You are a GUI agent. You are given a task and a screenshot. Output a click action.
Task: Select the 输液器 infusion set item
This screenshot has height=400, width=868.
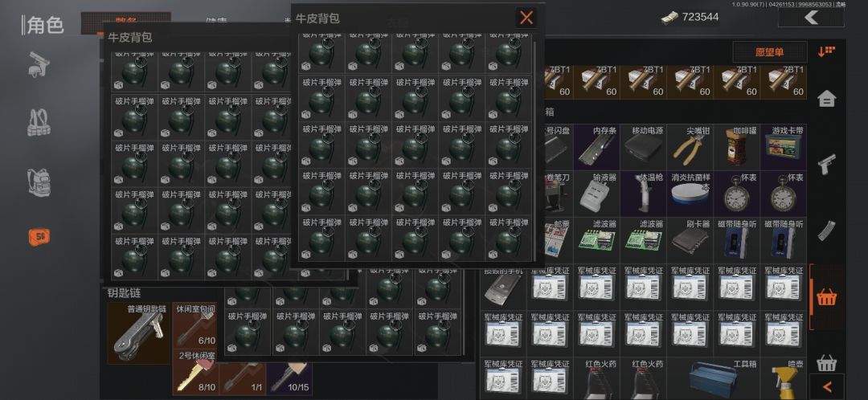(596, 194)
